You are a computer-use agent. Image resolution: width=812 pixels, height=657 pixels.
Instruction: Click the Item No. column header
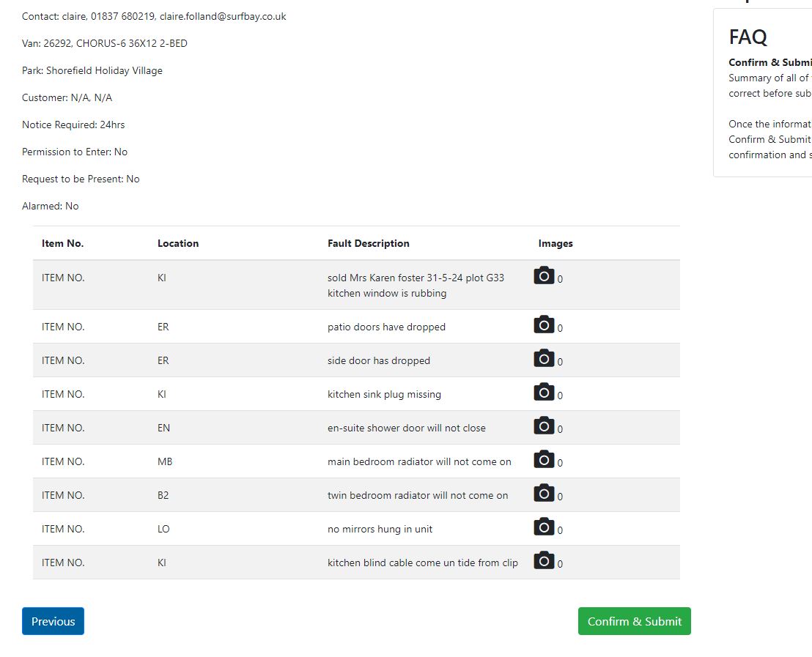pos(63,243)
